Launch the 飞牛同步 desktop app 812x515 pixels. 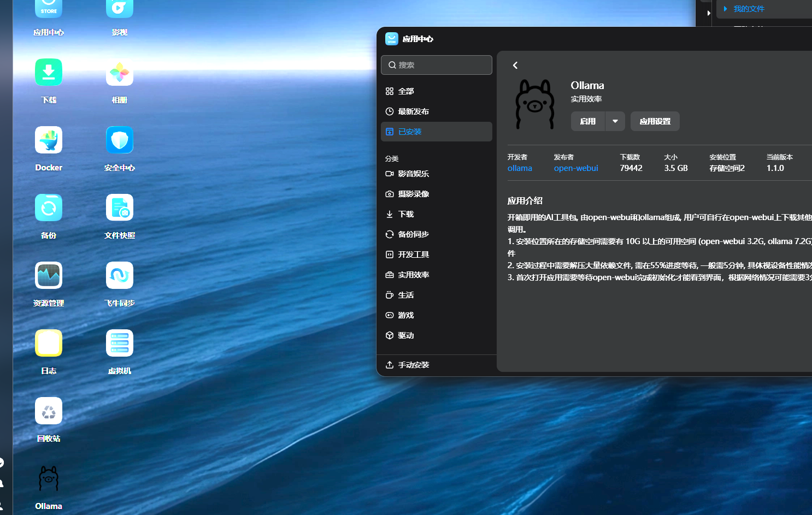pyautogui.click(x=120, y=276)
